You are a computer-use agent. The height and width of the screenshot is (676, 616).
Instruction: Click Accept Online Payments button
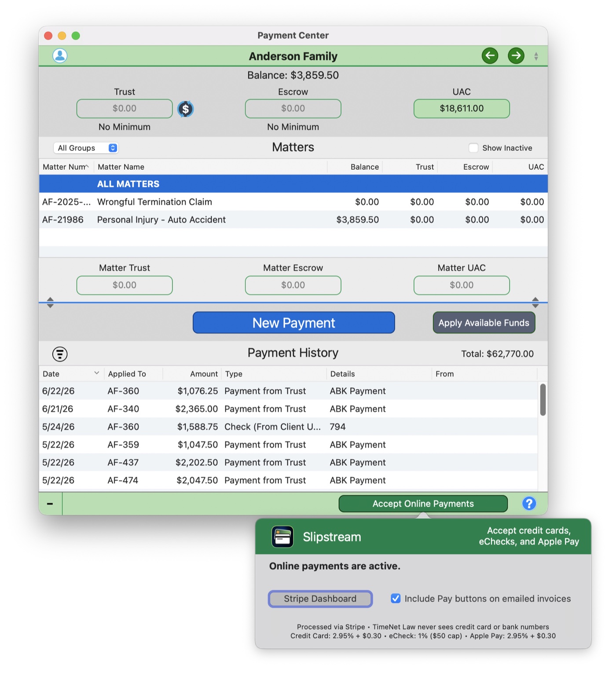tap(423, 504)
